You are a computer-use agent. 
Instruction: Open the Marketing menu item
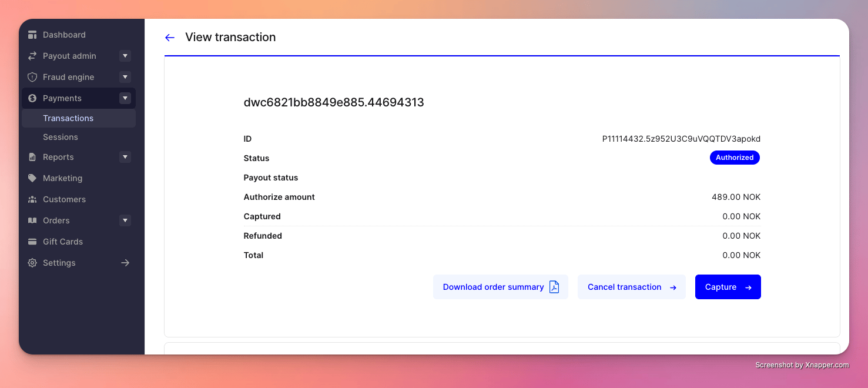coord(79,178)
